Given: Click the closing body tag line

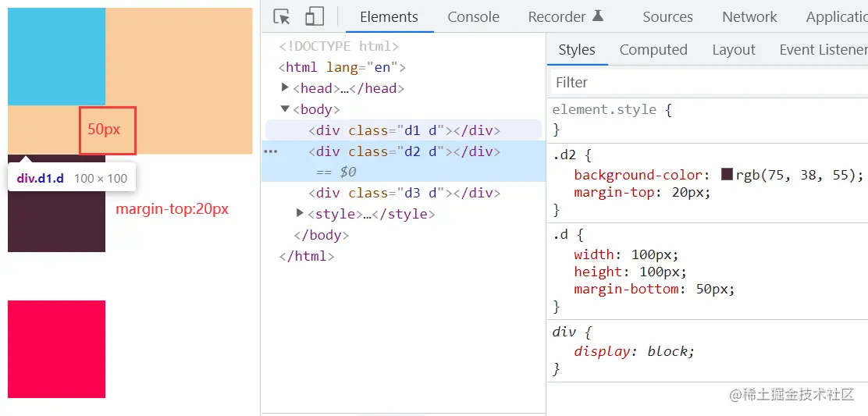Looking at the screenshot, I should pos(321,235).
